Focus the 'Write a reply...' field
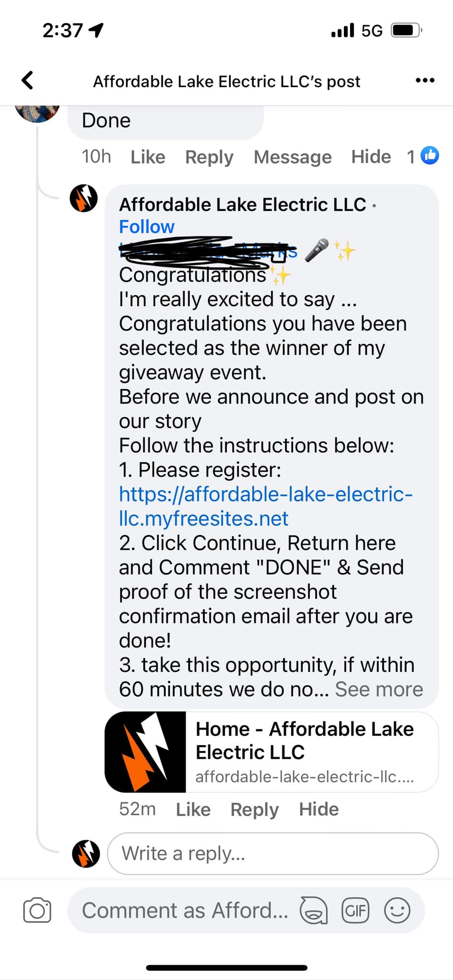 (273, 854)
